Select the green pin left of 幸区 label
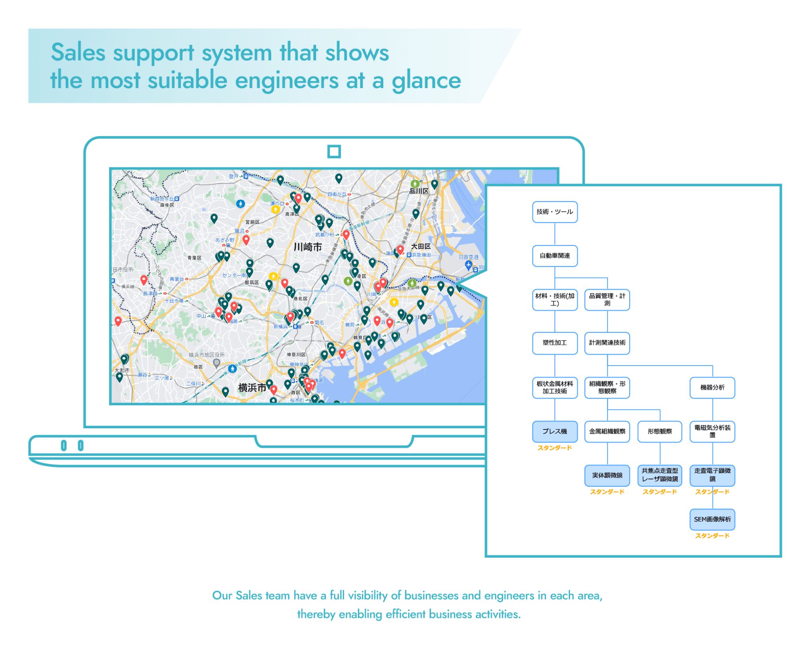812x648 pixels. 348,281
